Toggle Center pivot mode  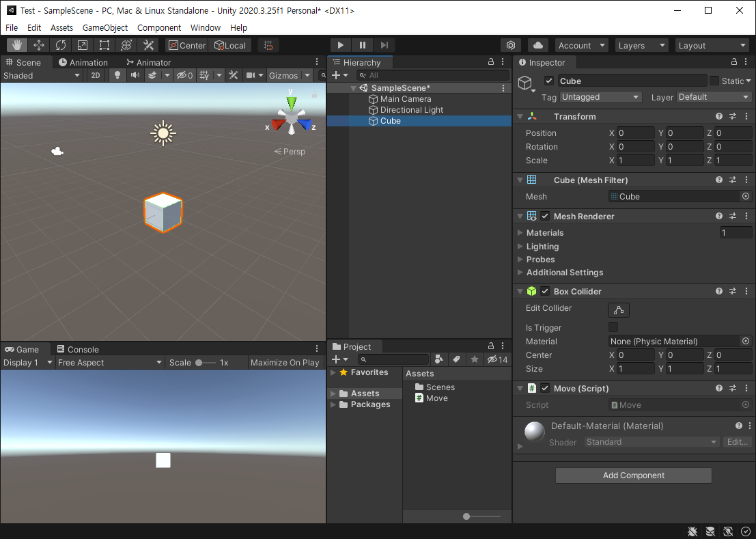[x=187, y=45]
